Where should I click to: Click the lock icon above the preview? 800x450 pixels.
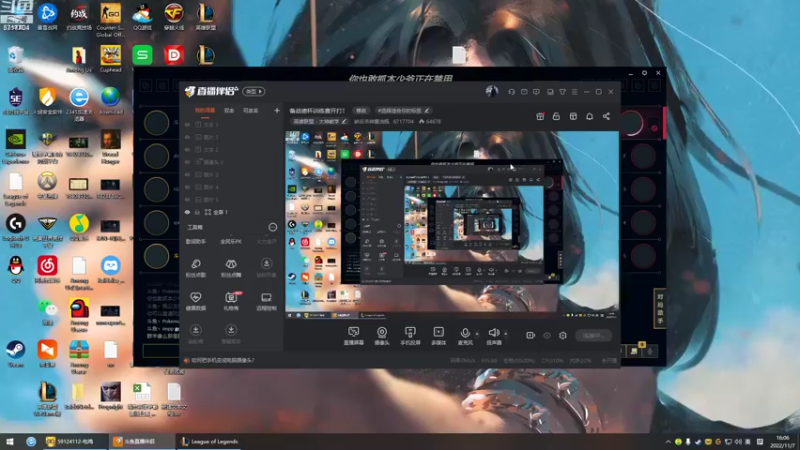[556, 116]
